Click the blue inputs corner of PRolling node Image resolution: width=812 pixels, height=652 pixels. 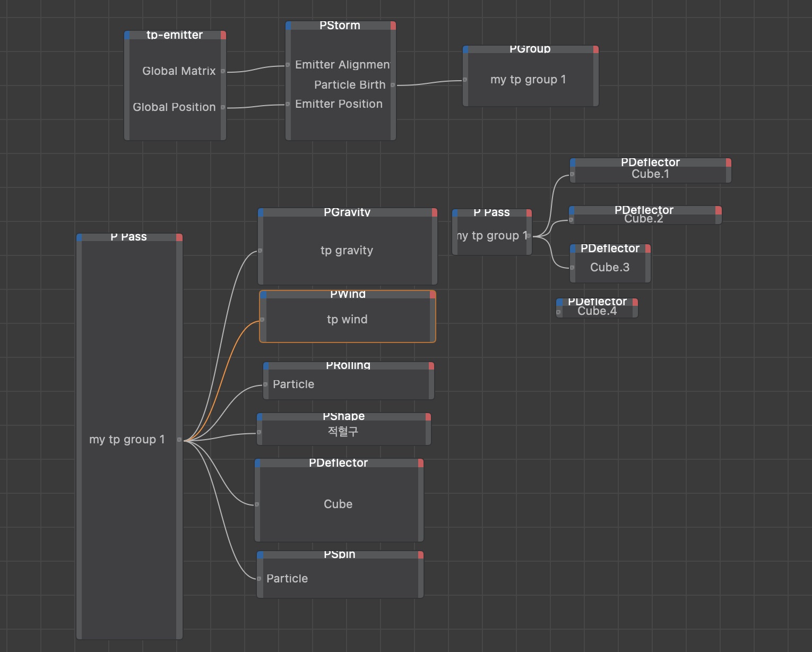(x=266, y=366)
